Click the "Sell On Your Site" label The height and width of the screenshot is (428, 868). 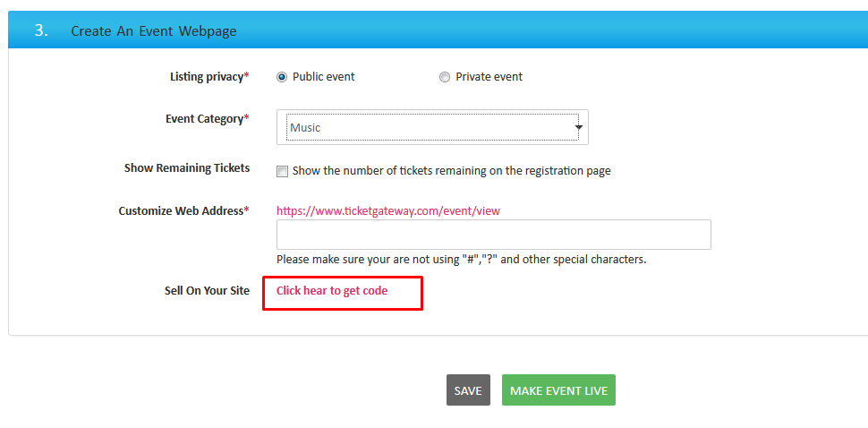tap(207, 291)
